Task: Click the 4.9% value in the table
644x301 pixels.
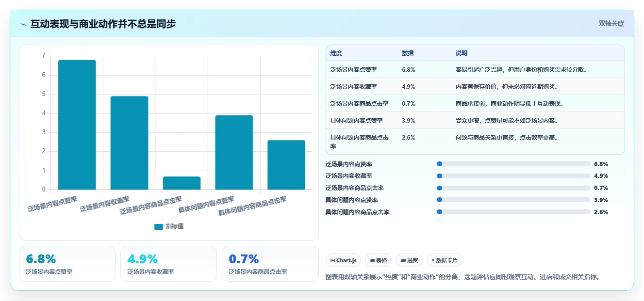Action: (x=409, y=87)
